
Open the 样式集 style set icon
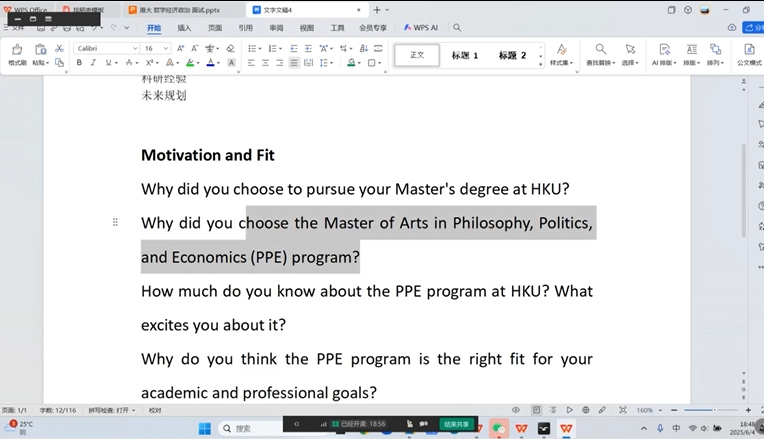coord(561,54)
